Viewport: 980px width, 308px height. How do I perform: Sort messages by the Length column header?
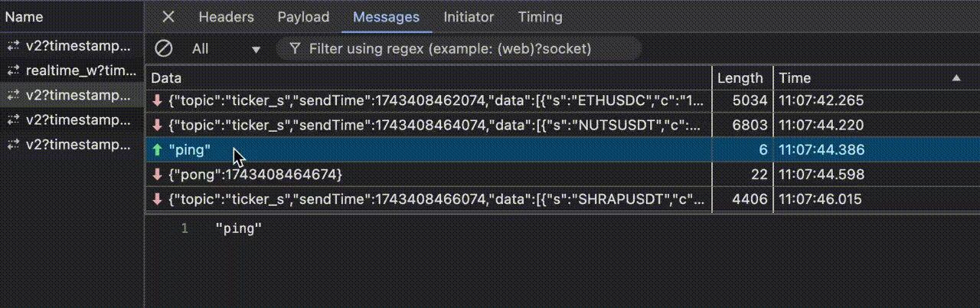pos(740,78)
